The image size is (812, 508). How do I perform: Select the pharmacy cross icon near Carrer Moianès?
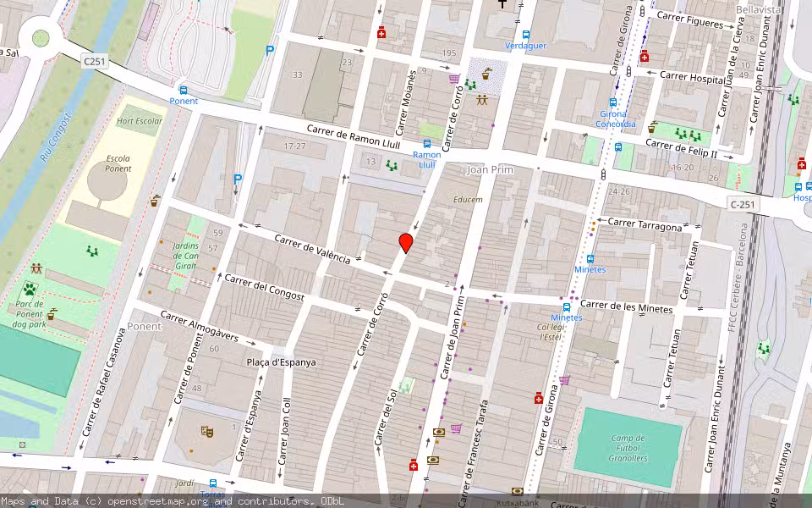click(381, 32)
